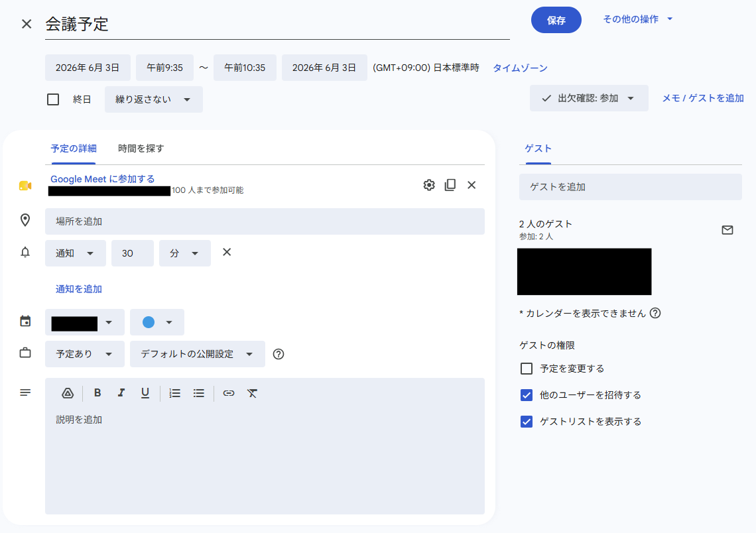Screen dimensions: 756x533
Task: Open the calendar selection dropdown
Action: (x=84, y=322)
